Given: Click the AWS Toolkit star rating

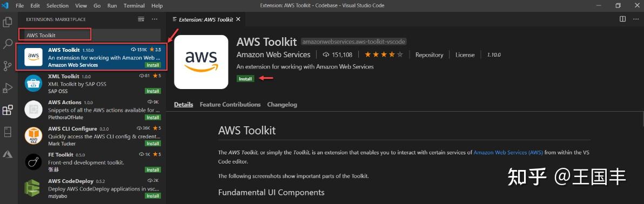Looking at the screenshot, I should coord(384,55).
